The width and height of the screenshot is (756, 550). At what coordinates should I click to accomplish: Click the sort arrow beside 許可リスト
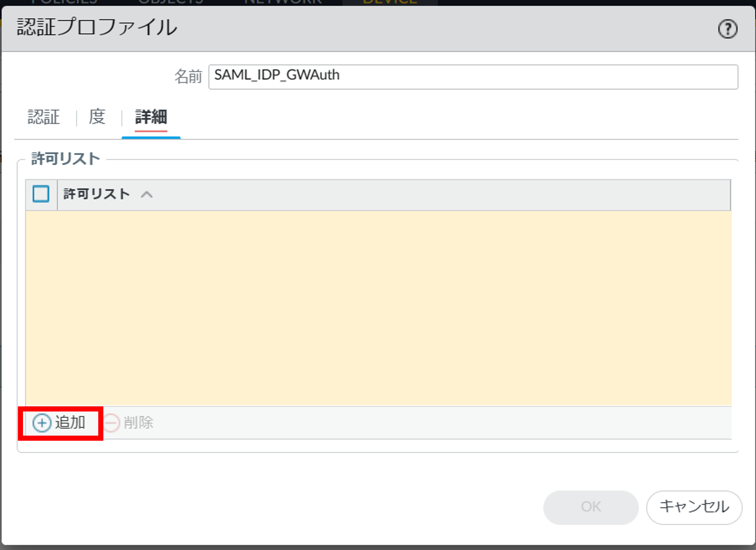click(146, 194)
